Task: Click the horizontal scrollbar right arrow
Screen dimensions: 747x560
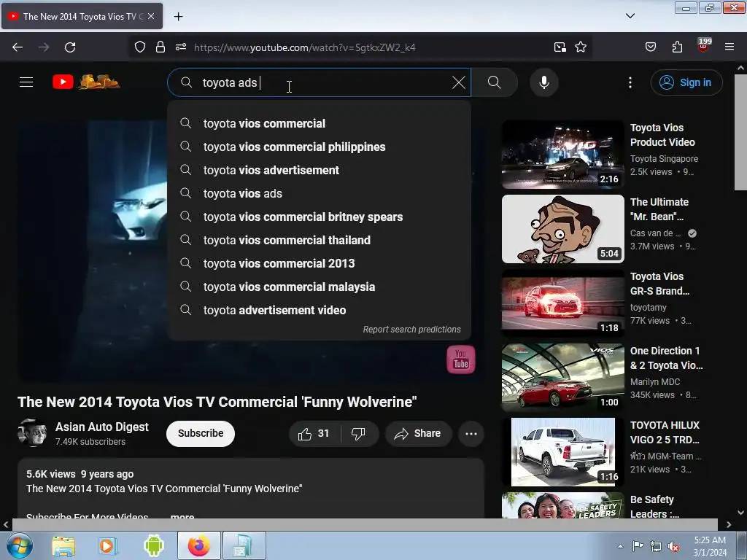Action: point(729,524)
